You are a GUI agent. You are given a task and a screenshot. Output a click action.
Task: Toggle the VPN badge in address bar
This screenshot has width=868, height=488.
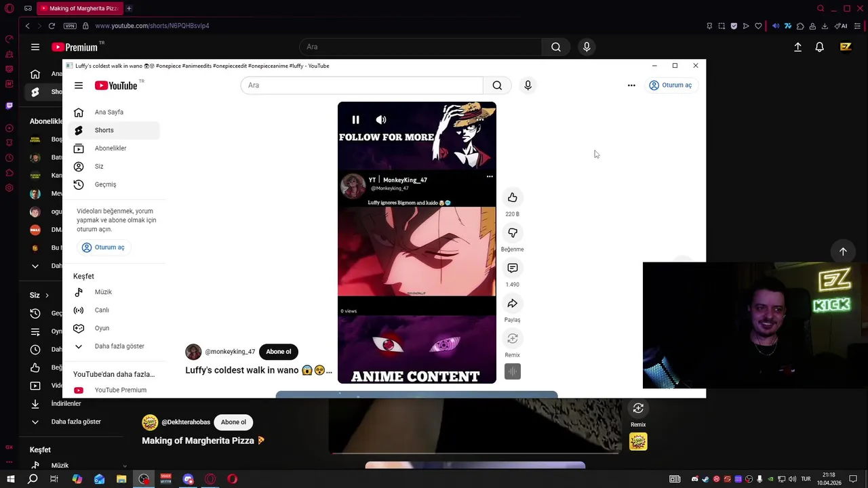point(70,26)
